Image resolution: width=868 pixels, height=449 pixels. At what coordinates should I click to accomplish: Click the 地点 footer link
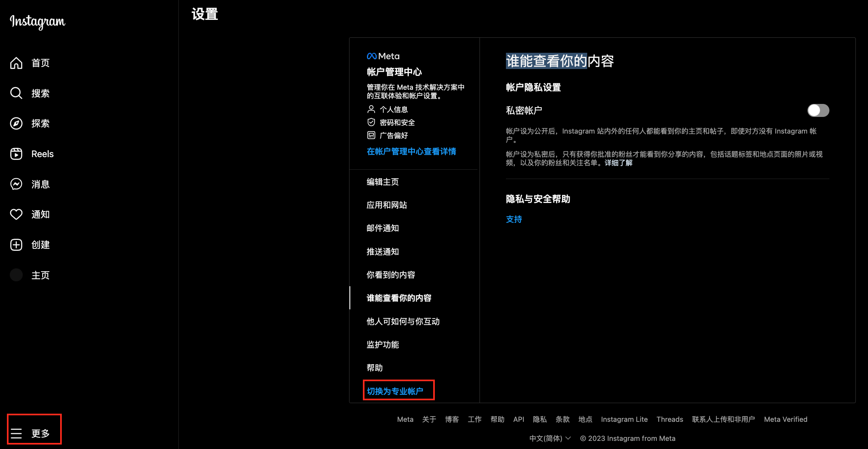pyautogui.click(x=585, y=419)
